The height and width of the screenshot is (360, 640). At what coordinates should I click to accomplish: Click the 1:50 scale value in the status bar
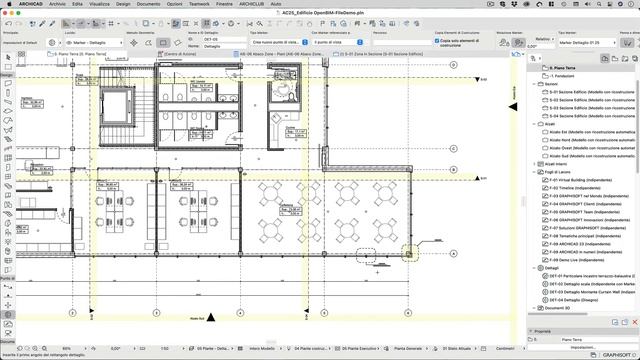tap(164, 349)
